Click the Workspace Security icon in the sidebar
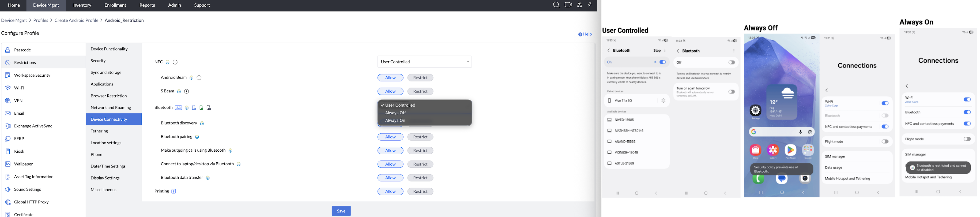Screen dimensions: 980x217 tap(7, 75)
